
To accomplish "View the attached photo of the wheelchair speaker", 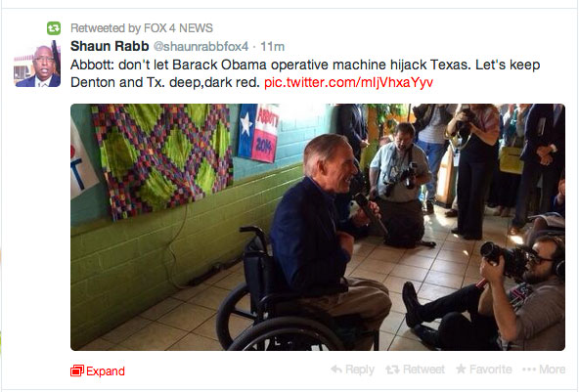I will click(x=318, y=227).
